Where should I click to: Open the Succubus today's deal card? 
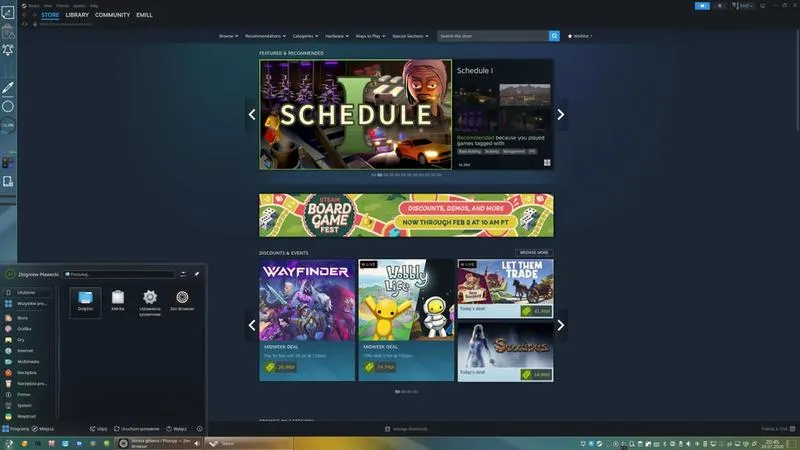pos(505,352)
